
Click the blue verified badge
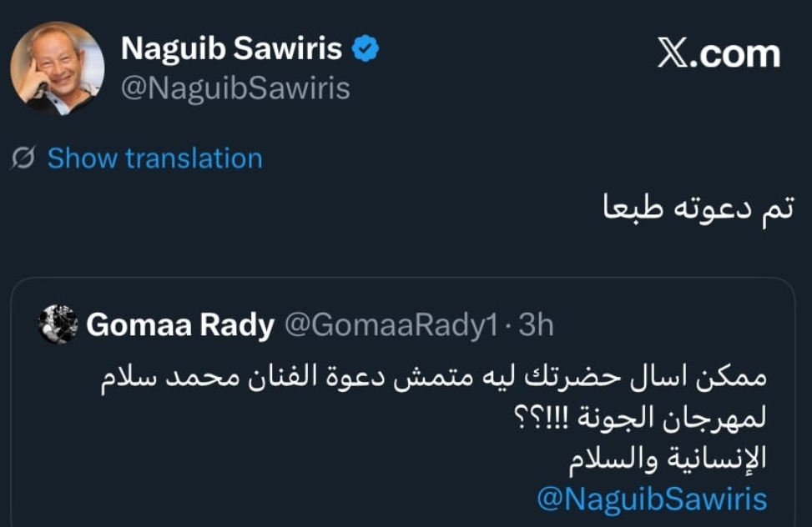365,49
